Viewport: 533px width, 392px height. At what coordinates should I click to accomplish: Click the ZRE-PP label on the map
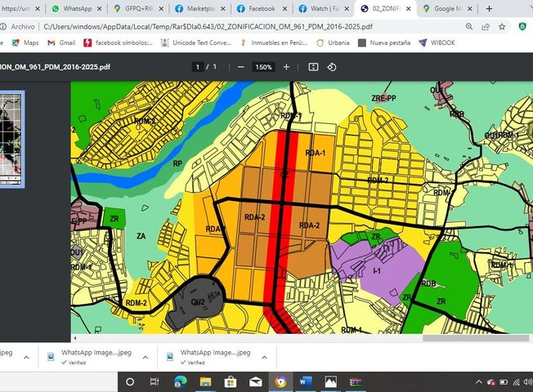click(383, 98)
